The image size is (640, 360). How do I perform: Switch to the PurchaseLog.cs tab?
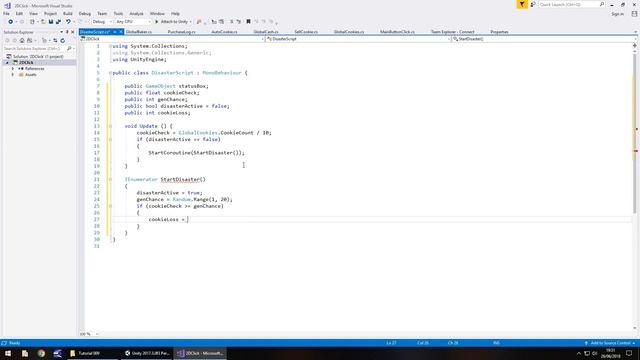(x=182, y=32)
